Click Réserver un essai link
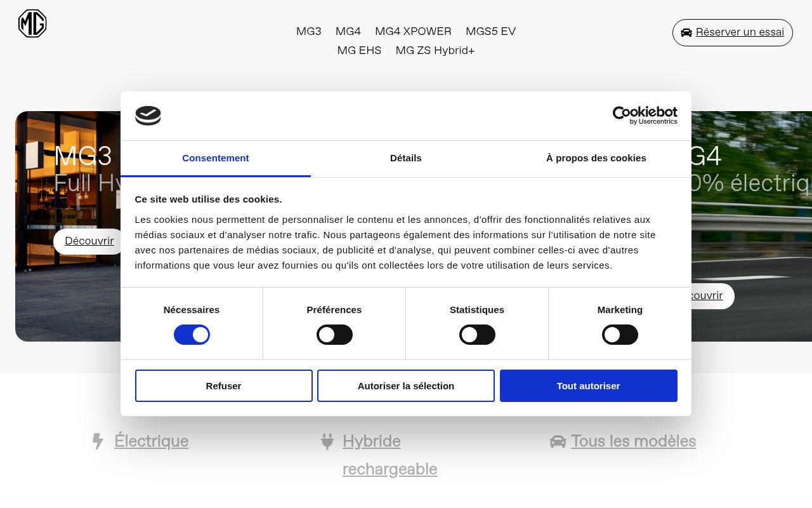The height and width of the screenshot is (508, 812). [x=733, y=32]
